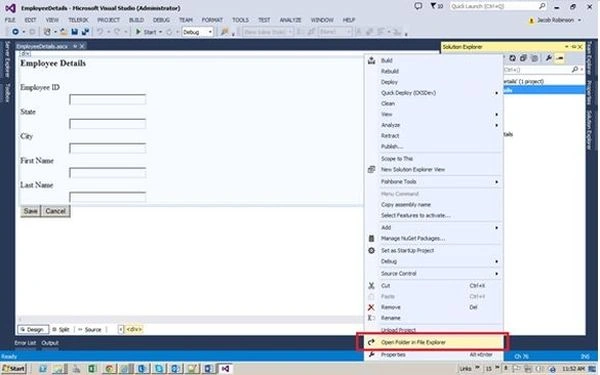The width and height of the screenshot is (600, 375).
Task: Open the Server Explorer side tab
Action: tap(7, 60)
